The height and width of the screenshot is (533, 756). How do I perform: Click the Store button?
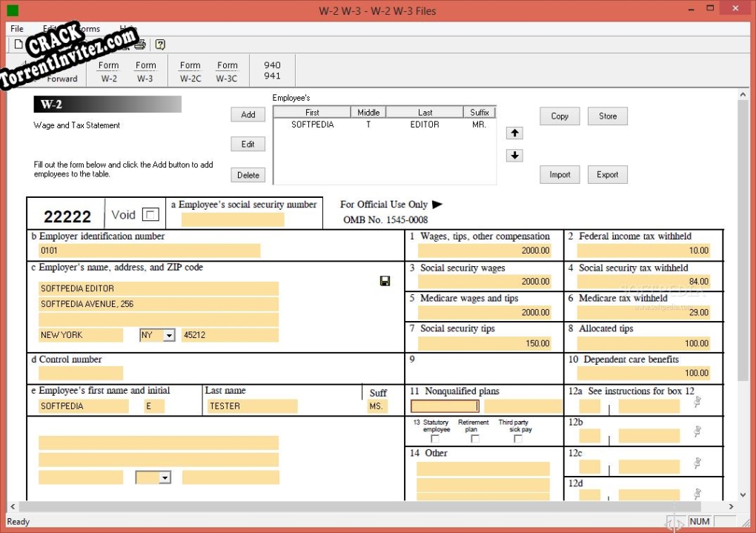(607, 116)
